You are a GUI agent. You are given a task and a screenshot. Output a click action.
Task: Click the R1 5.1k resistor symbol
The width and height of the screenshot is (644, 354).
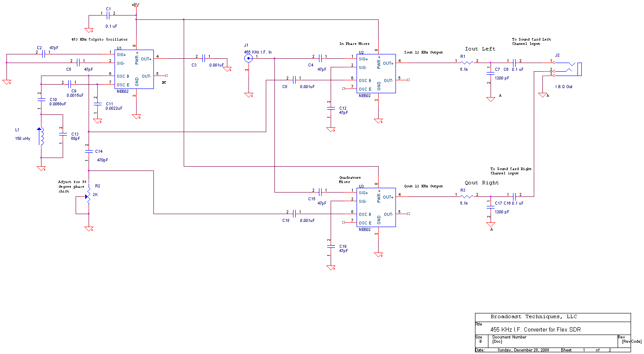click(467, 63)
